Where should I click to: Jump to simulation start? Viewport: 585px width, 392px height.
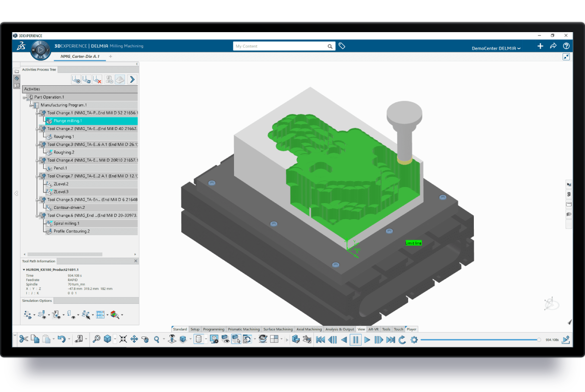pos(320,340)
